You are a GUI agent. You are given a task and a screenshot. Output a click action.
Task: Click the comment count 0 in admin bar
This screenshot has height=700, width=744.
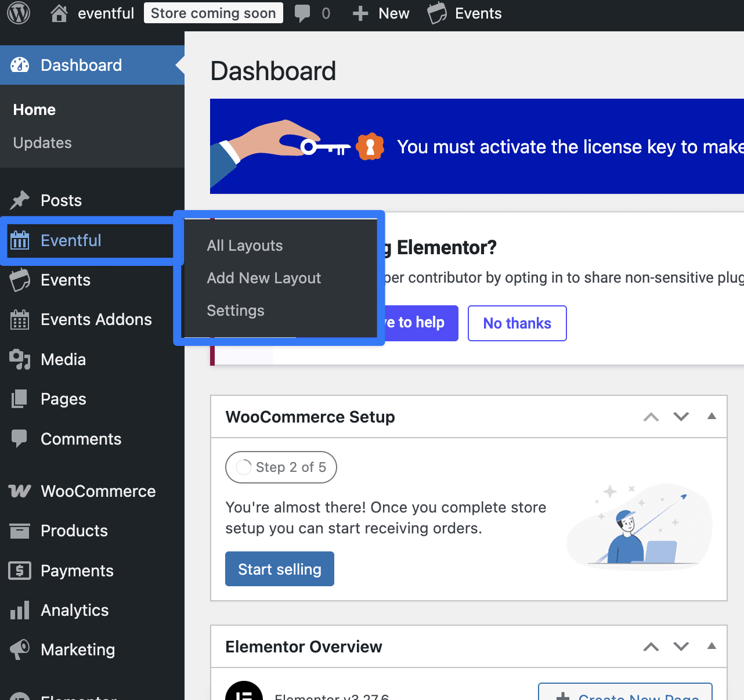coord(326,13)
